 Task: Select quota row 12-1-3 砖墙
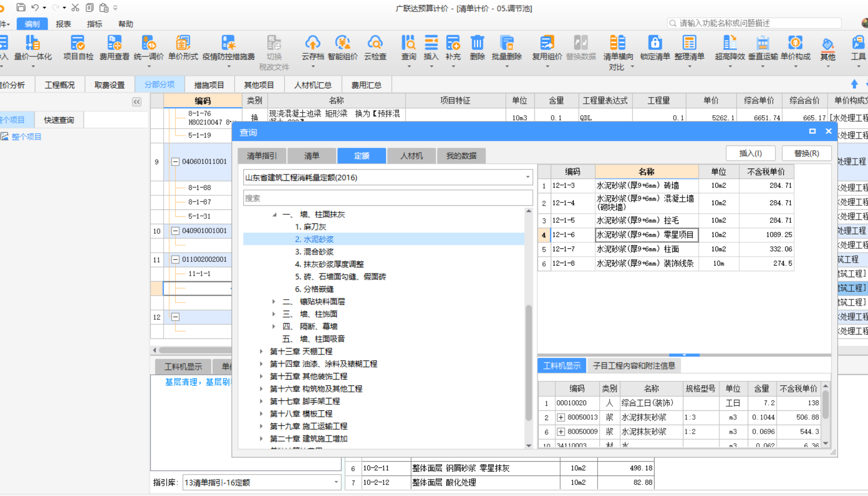click(665, 185)
